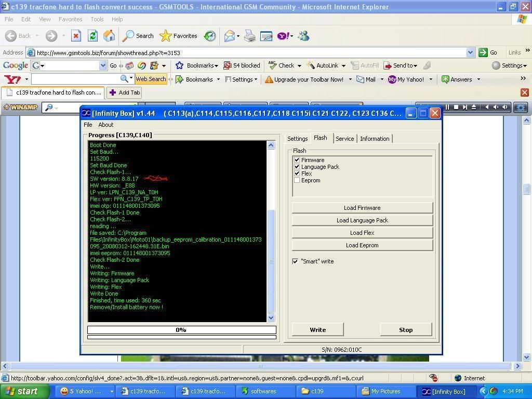Switch to the Information tab
Viewport: 532px width, 399px height.
pos(375,138)
